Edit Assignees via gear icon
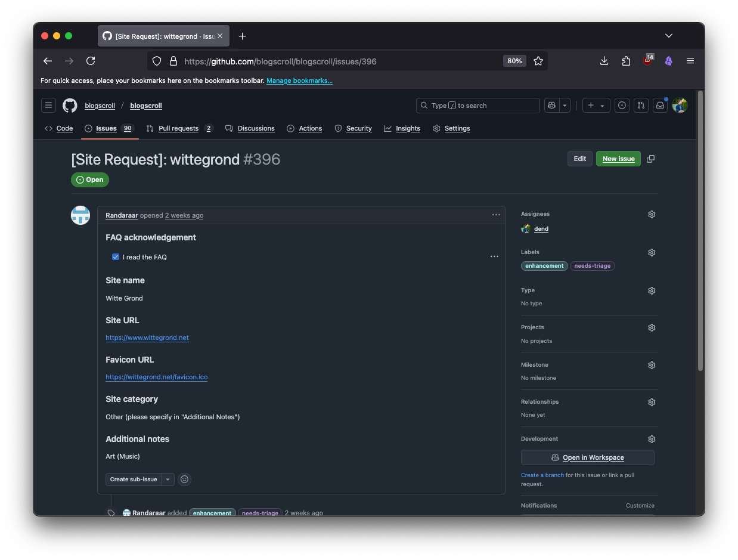The width and height of the screenshot is (738, 560). pyautogui.click(x=652, y=214)
